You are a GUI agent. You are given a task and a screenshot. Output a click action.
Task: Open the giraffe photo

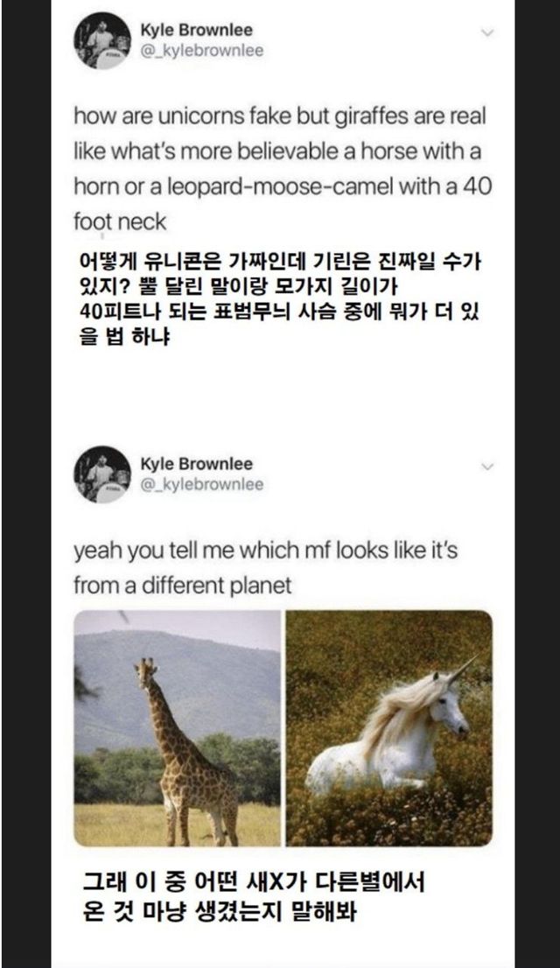[177, 728]
